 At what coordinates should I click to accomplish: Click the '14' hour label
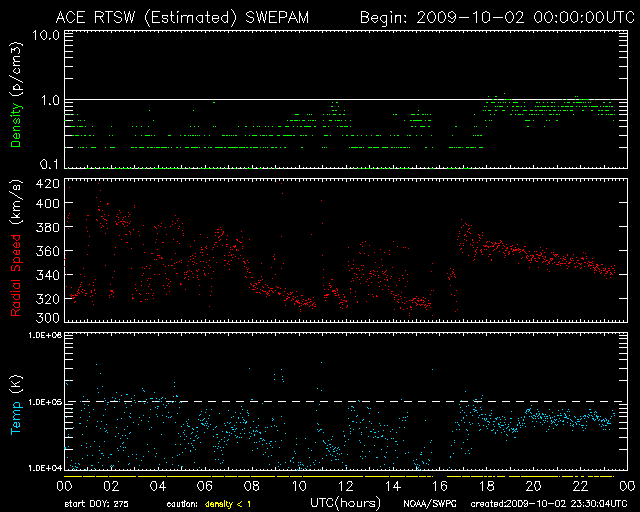tap(393, 486)
